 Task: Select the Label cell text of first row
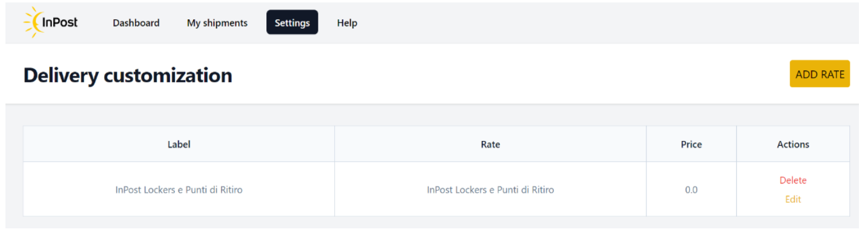[x=179, y=190]
